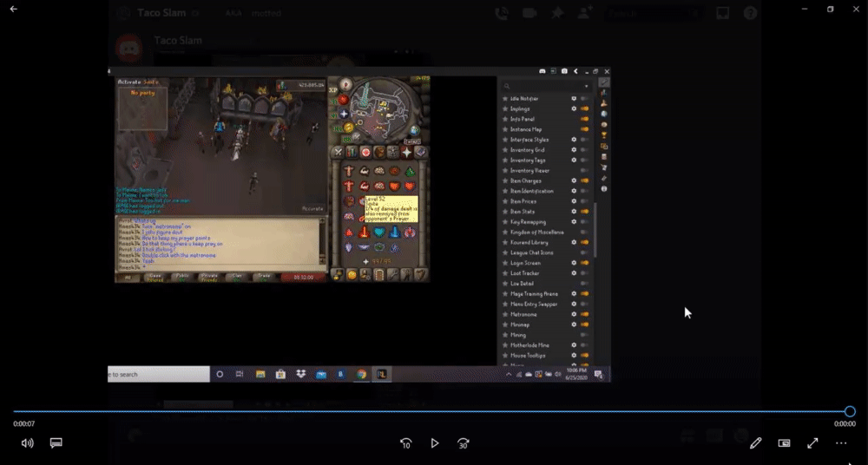
Task: Open the Music harp game tab
Action: click(421, 274)
